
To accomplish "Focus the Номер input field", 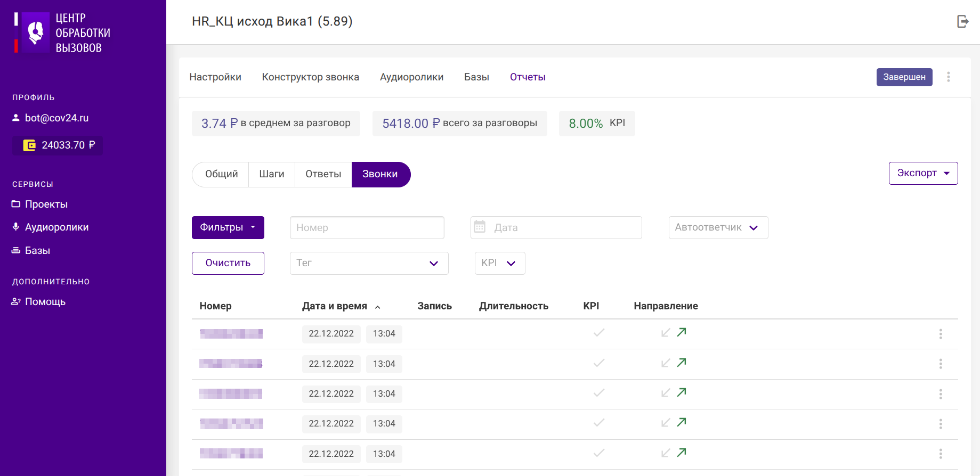I will tap(367, 227).
